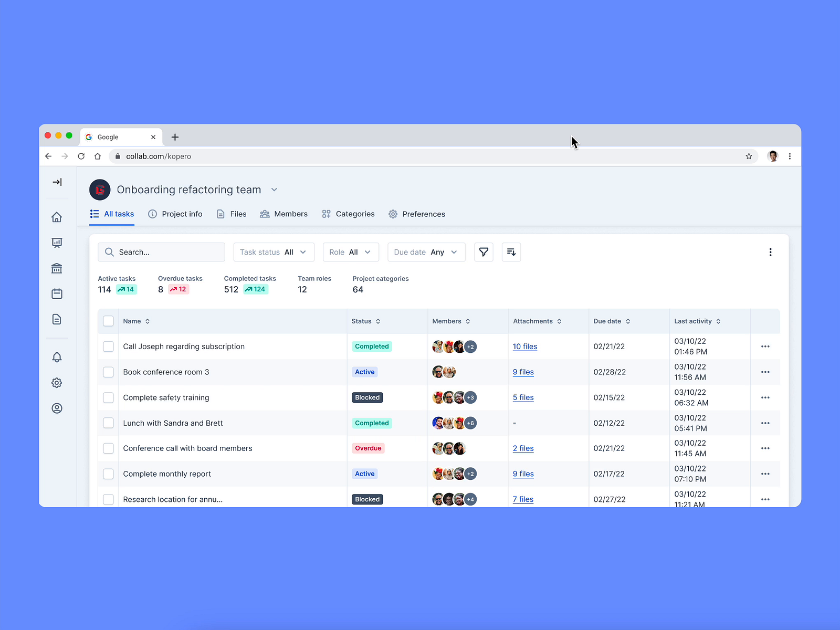This screenshot has height=630, width=840.
Task: Open notifications via the bell icon
Action: pos(57,357)
